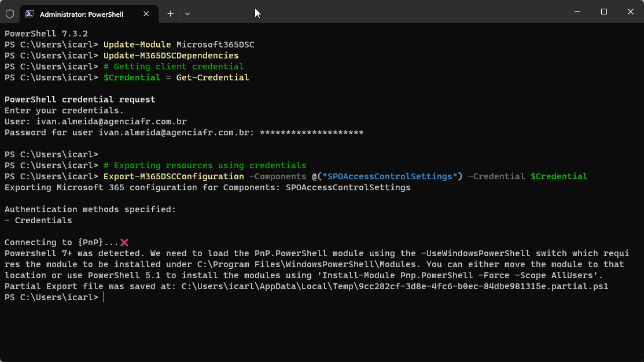Open the new tab dropdown chevron
This screenshot has width=644, height=362.
click(x=187, y=13)
